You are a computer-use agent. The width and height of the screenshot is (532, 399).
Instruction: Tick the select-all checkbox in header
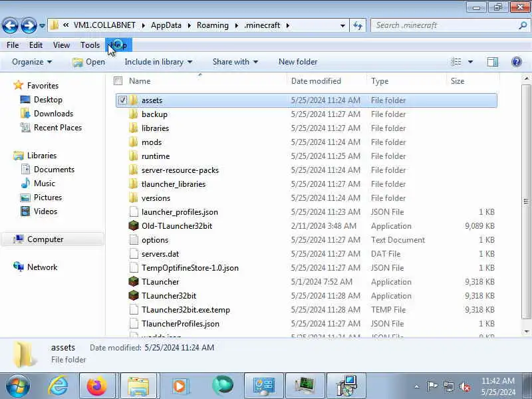pyautogui.click(x=118, y=80)
